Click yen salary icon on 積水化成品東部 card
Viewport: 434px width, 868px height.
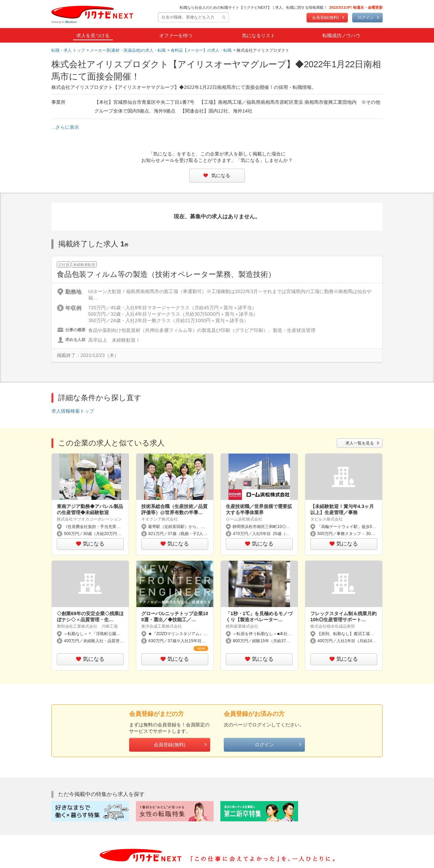click(313, 641)
